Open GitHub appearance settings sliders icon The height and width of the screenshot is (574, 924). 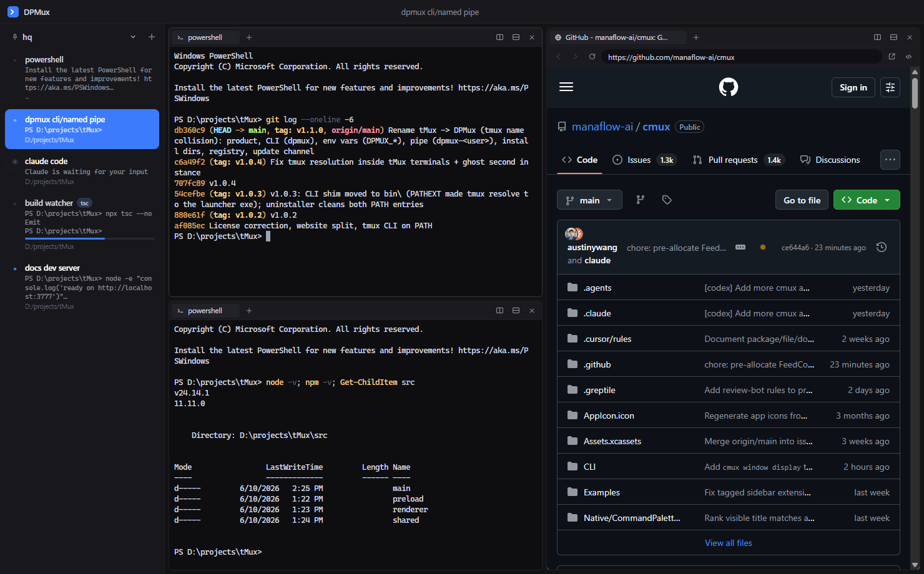(x=890, y=87)
